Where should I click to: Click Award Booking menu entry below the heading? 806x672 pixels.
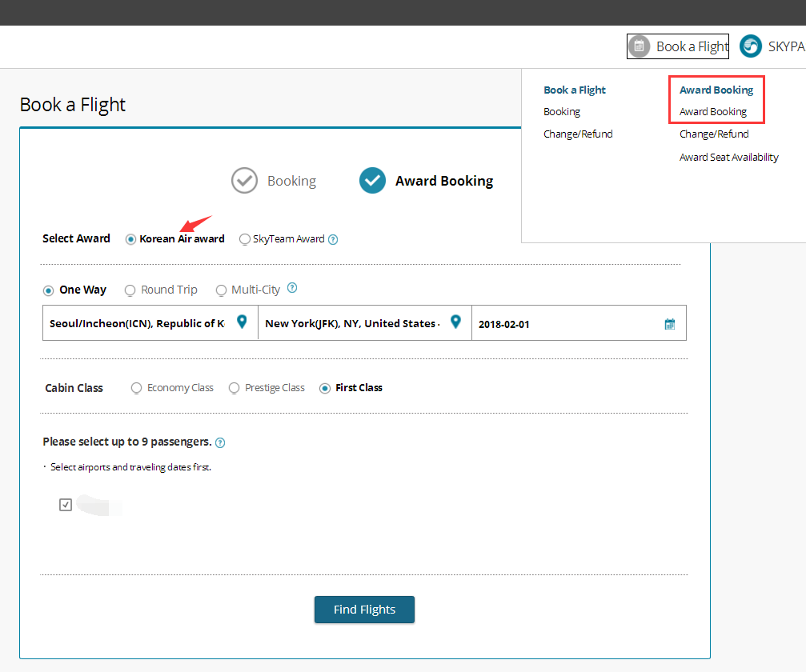(713, 112)
